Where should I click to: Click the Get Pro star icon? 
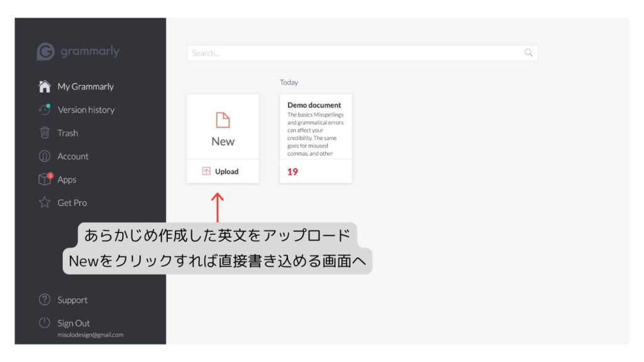click(45, 202)
